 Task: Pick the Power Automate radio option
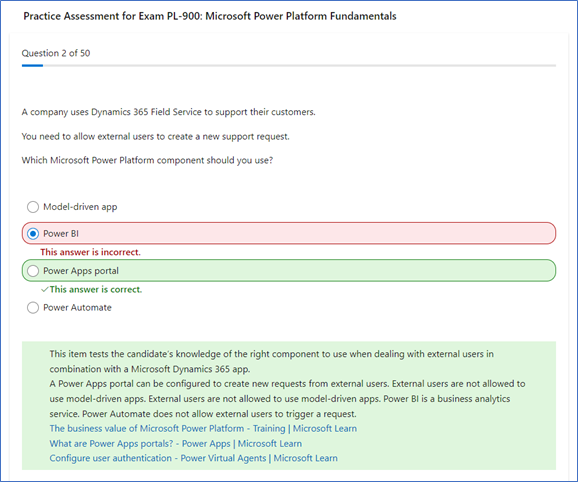[33, 308]
